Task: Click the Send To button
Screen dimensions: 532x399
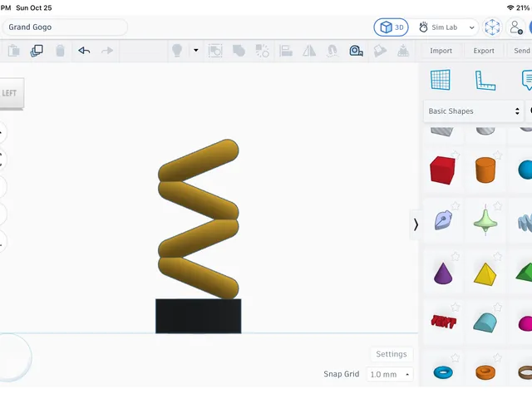Action: click(522, 51)
